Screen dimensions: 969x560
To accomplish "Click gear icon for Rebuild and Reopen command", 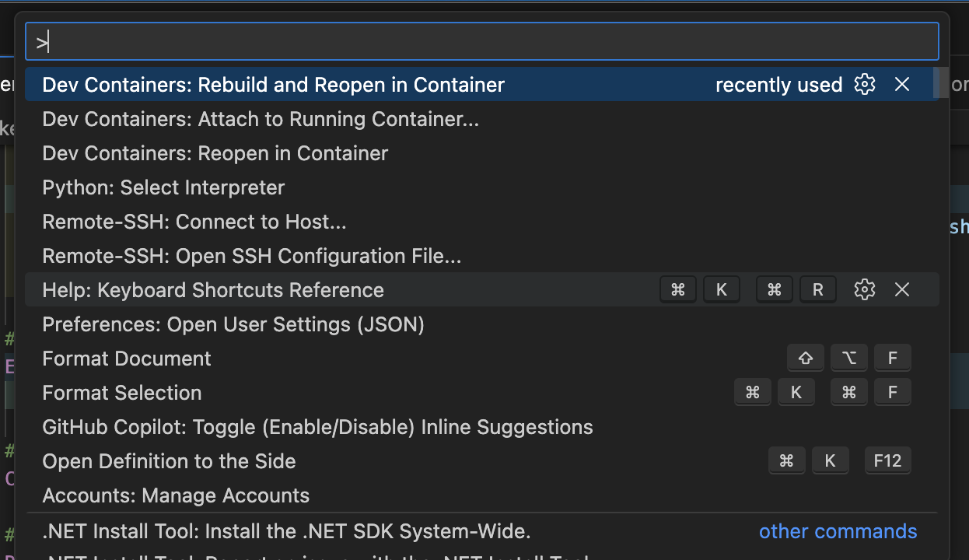I will point(865,85).
